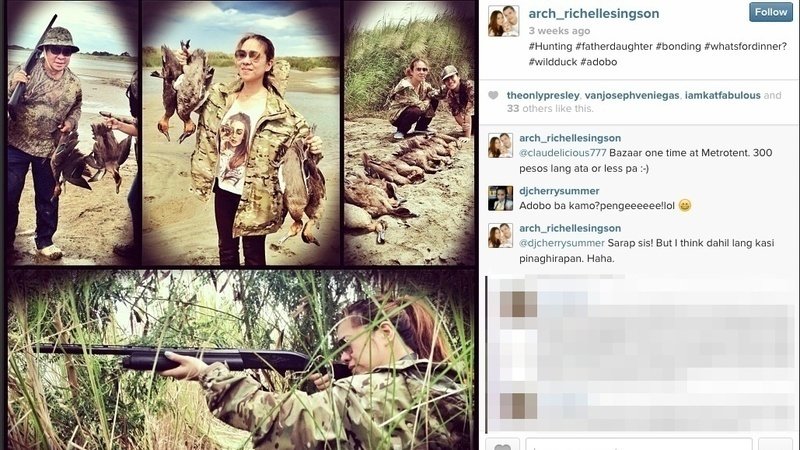Click the comment input field
The height and width of the screenshot is (450, 800).
coord(639,445)
